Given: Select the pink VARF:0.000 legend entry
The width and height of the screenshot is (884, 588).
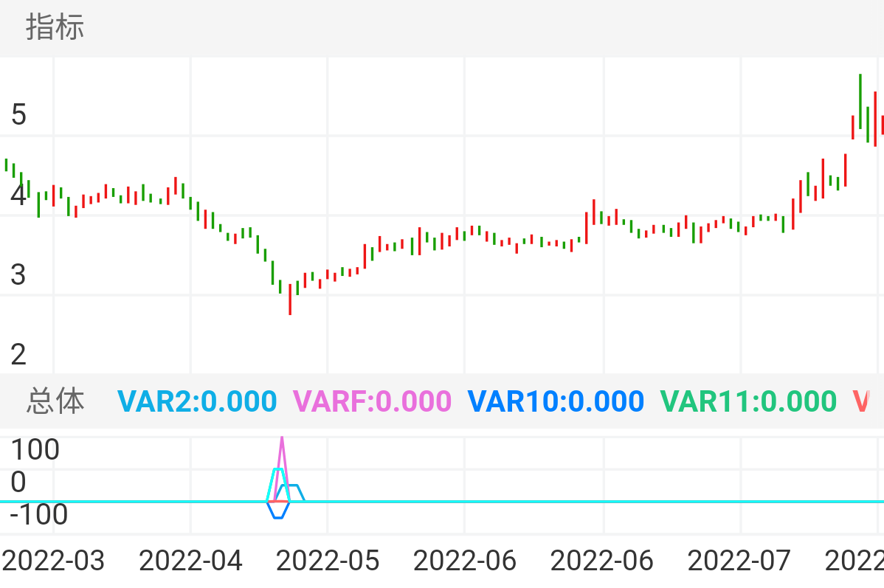Looking at the screenshot, I should click(x=372, y=401).
